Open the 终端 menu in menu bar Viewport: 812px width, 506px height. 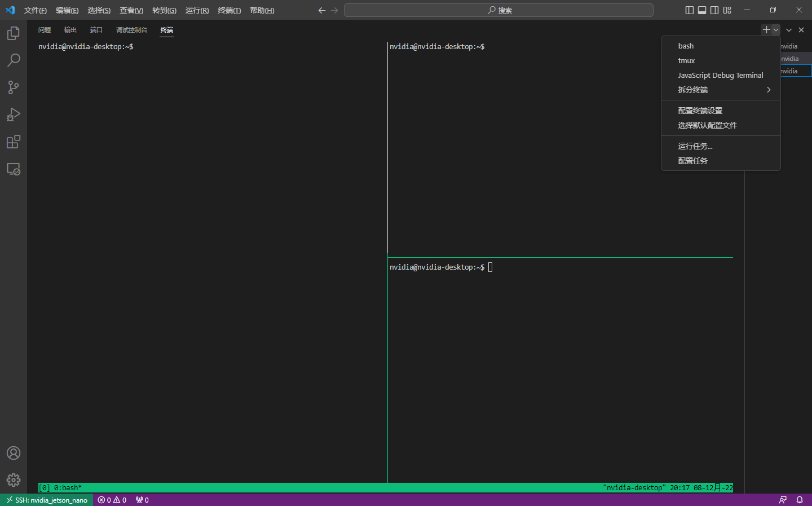click(x=229, y=10)
